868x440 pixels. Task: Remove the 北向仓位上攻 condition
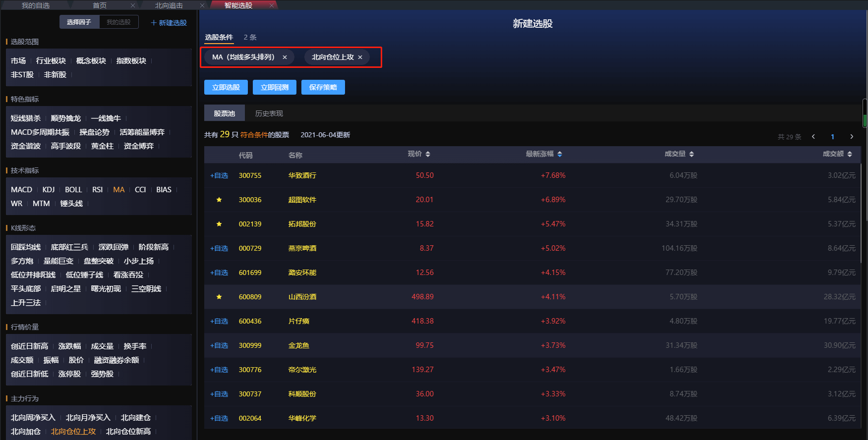pos(360,57)
